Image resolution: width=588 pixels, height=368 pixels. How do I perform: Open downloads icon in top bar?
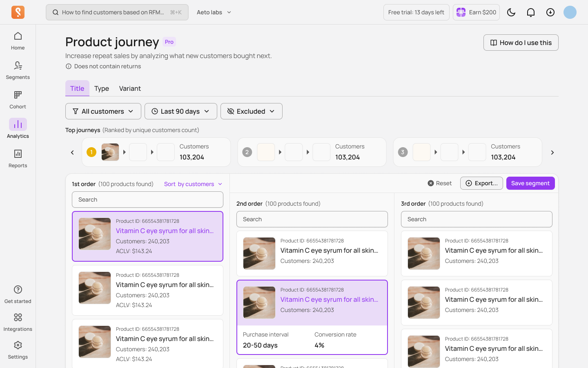pos(550,12)
